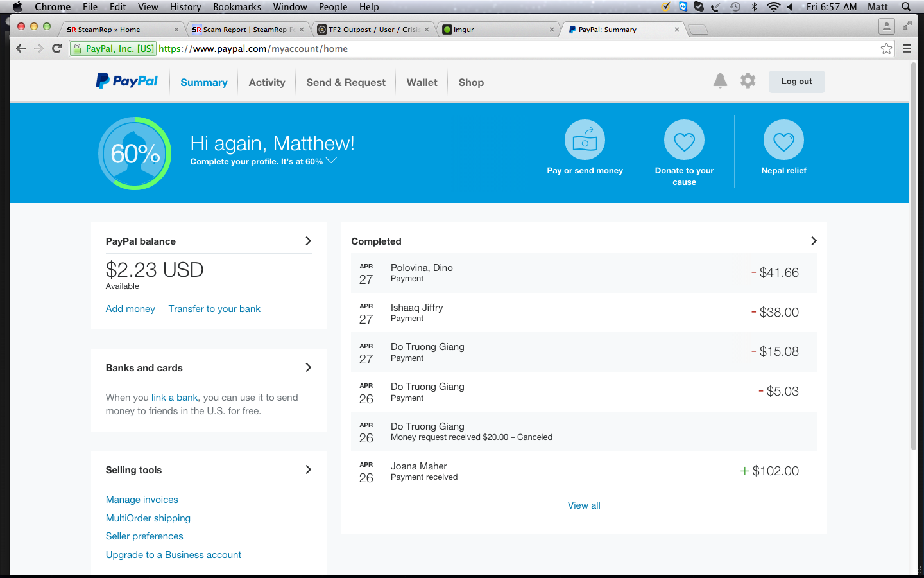This screenshot has height=578, width=924.
Task: Open the Chrome hamburger menu
Action: pyautogui.click(x=907, y=49)
